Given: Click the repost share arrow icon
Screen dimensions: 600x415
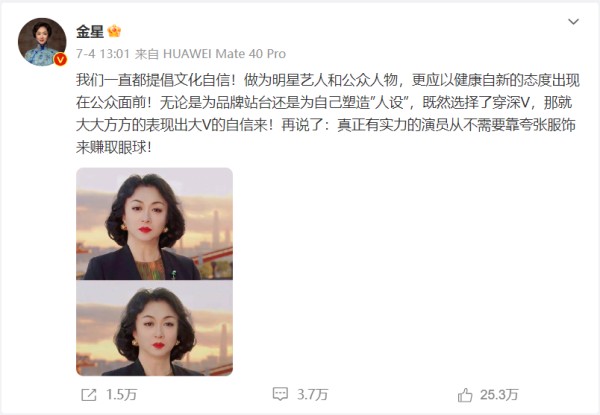Looking at the screenshot, I should [89, 395].
